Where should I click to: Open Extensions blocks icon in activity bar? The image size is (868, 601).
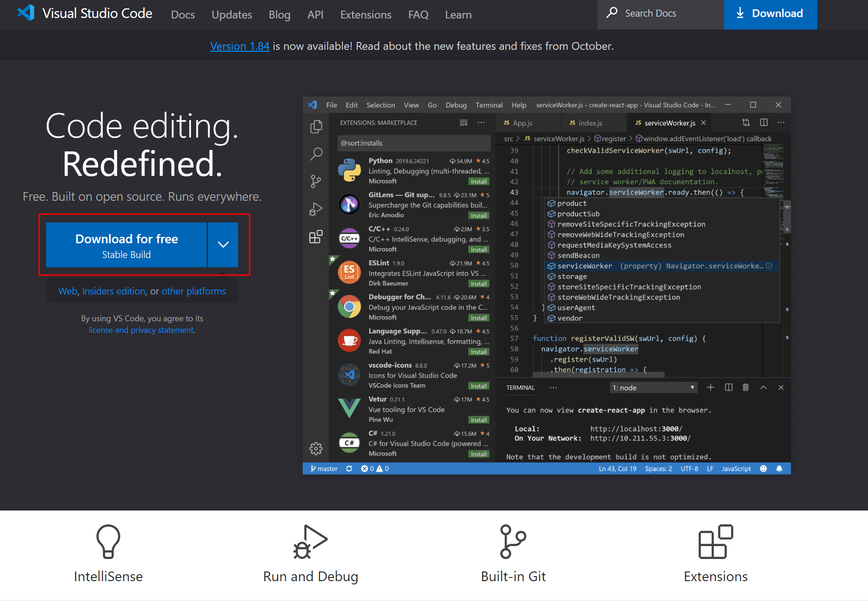point(316,237)
